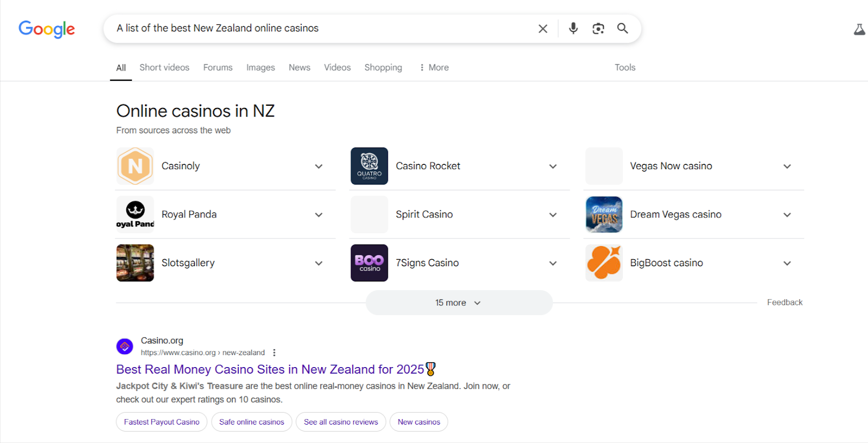Click the Boo casino logo beside 7Signs

click(369, 263)
